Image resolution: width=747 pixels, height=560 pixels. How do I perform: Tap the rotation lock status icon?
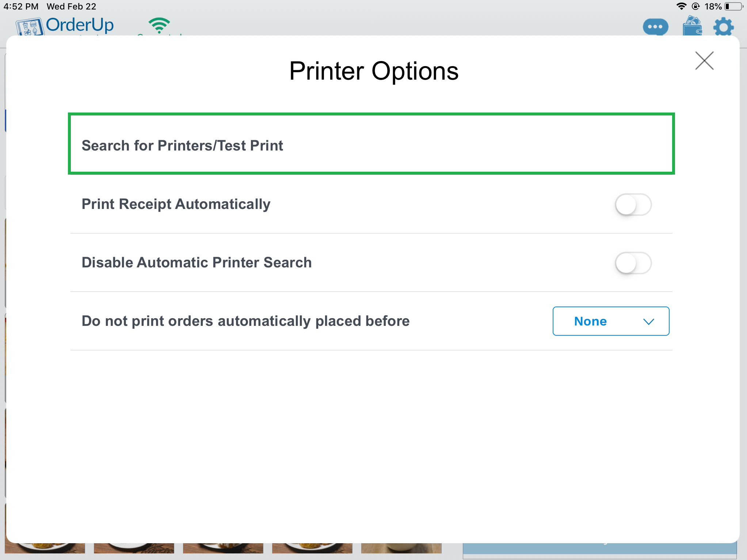[x=695, y=6]
